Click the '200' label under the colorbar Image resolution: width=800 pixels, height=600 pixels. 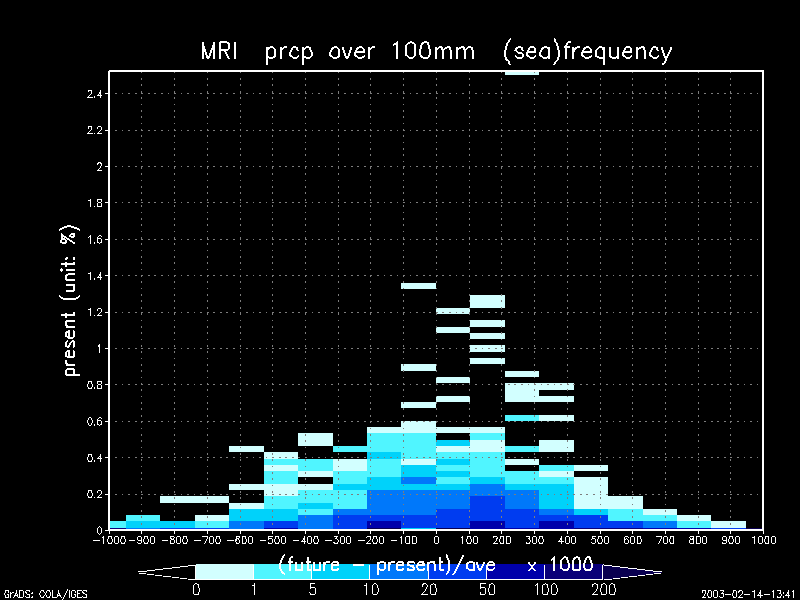pyautogui.click(x=603, y=589)
